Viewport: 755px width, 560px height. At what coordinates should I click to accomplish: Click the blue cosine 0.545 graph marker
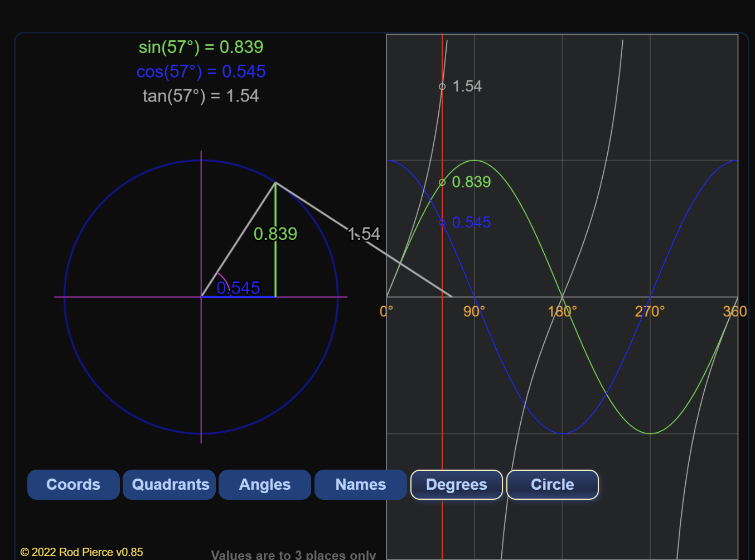442,223
